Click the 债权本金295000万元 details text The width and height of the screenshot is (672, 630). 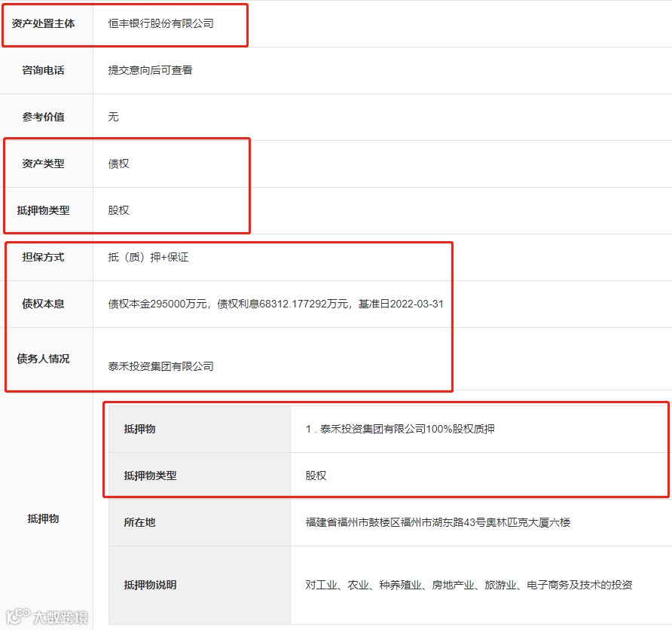pos(276,304)
